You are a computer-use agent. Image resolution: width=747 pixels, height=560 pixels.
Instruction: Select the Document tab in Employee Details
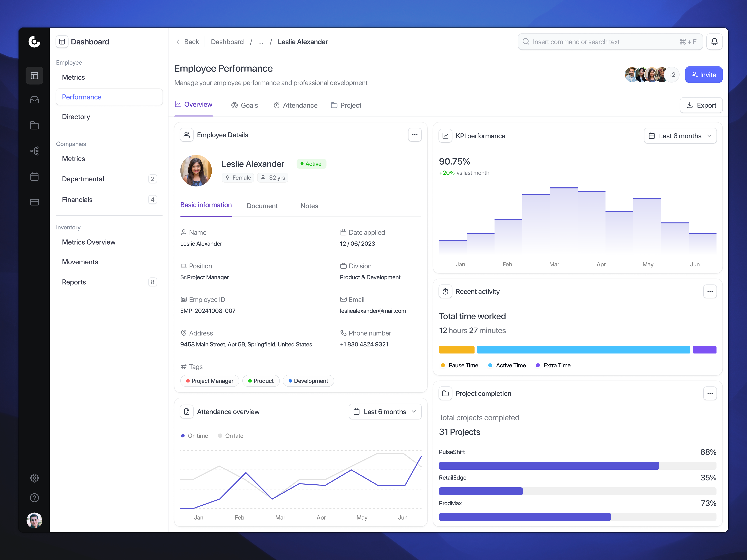[x=262, y=206]
